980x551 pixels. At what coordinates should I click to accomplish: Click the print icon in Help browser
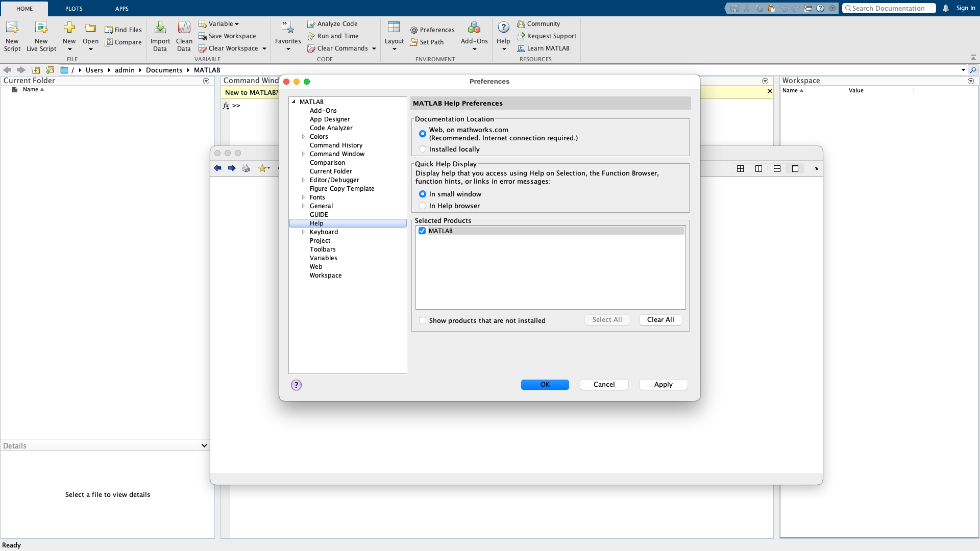(x=246, y=168)
